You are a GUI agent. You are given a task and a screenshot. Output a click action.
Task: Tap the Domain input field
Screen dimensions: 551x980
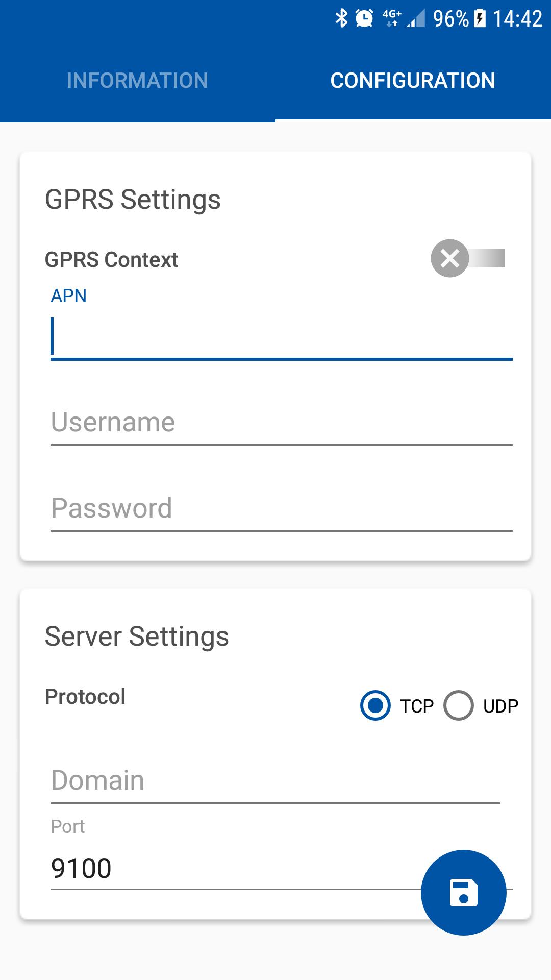click(x=275, y=780)
